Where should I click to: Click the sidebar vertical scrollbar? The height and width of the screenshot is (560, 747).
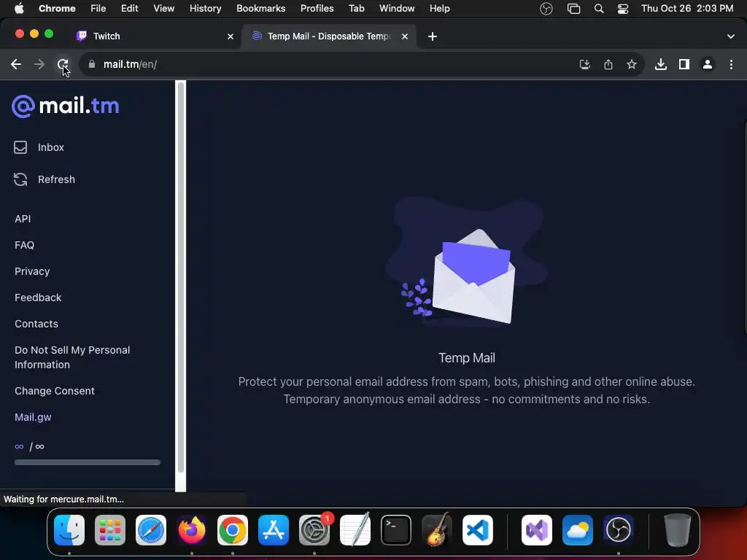181,278
